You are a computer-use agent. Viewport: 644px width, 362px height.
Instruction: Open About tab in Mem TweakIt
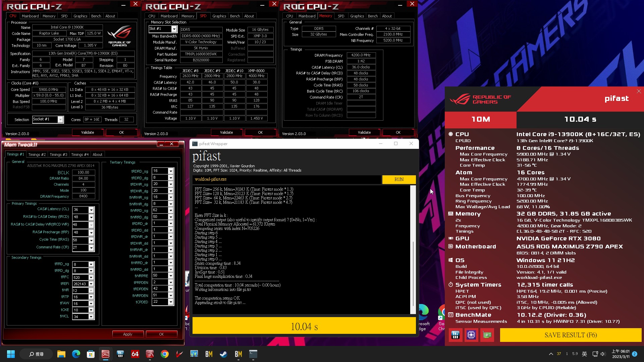tap(98, 155)
